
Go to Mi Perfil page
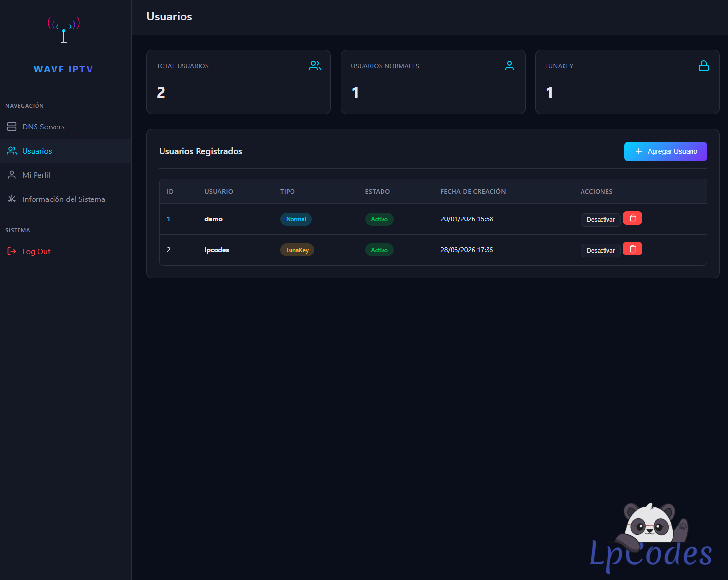66,175
